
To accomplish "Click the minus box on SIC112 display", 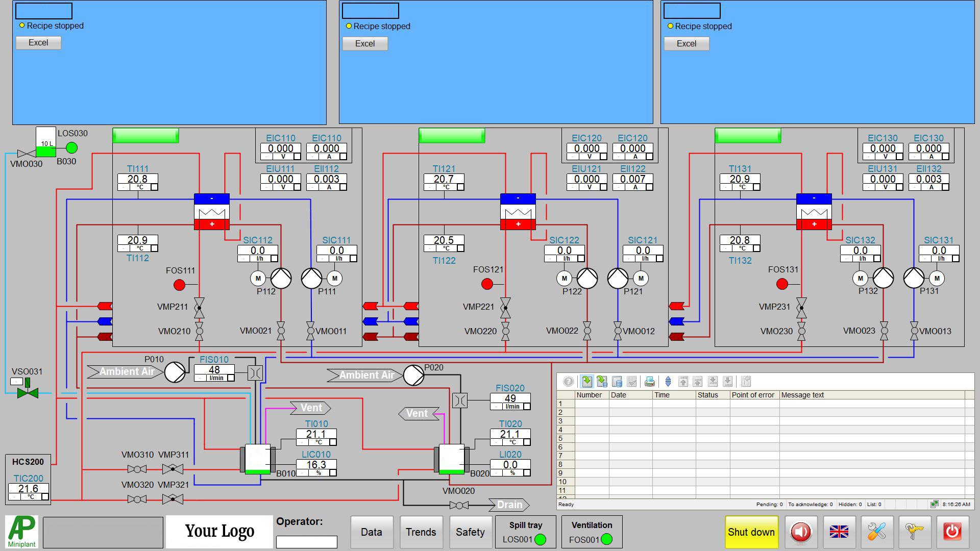I will click(243, 259).
